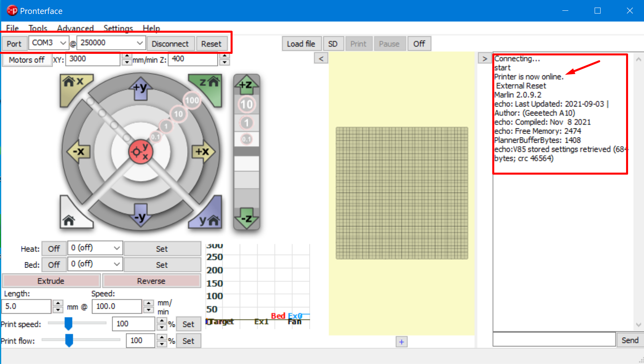
Task: Click the console command input field
Action: [554, 340]
